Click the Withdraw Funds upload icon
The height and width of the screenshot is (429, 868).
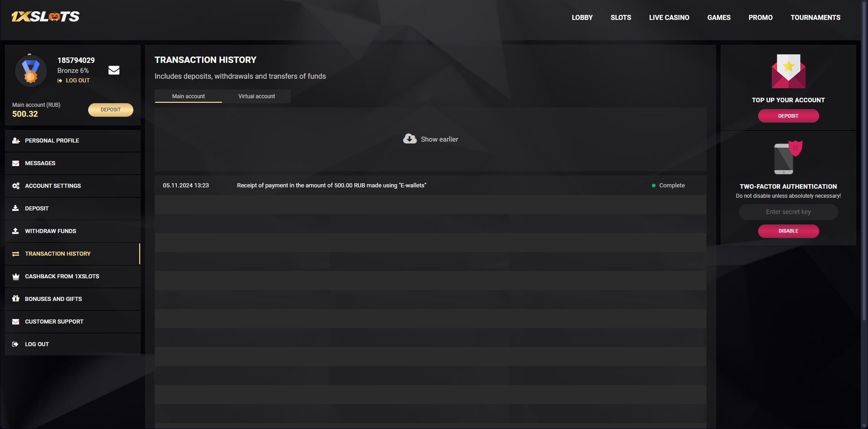(16, 231)
